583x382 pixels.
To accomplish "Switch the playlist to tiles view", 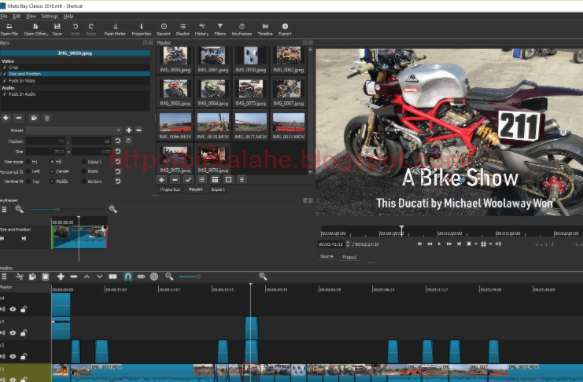I will click(x=215, y=180).
